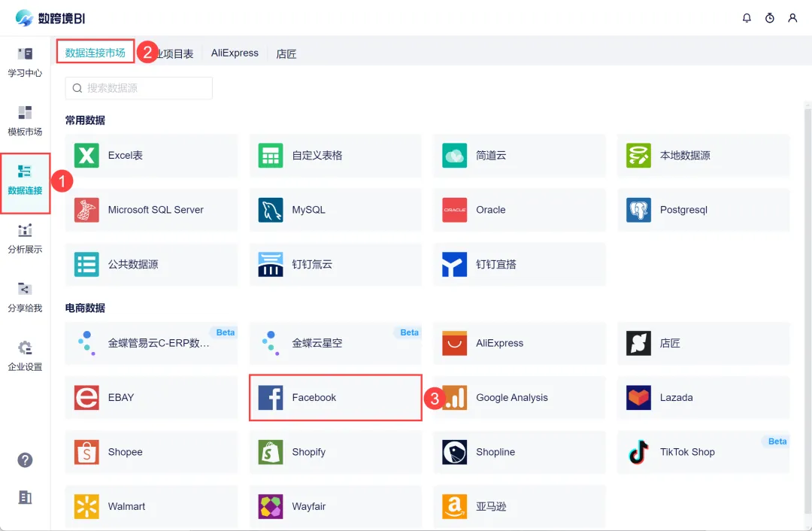
Task: Choose the Excel表 data source
Action: [151, 156]
